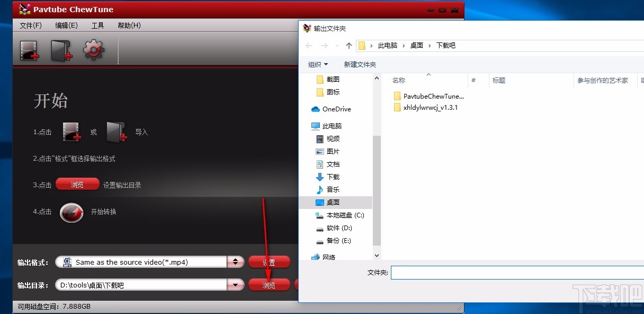Click the back arrow in the output folder dialog
644x314 pixels.
coord(309,46)
